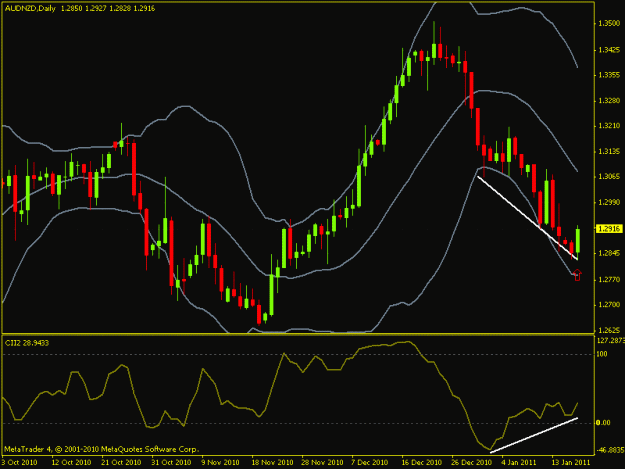The image size is (625, 469).
Task: Click price level 1.3135 on axis
Action: pos(609,151)
